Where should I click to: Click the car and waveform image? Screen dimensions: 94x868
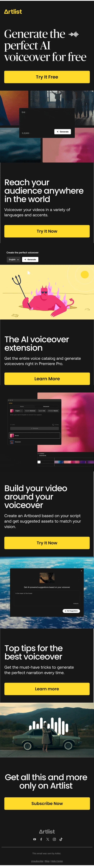tap(47, 730)
